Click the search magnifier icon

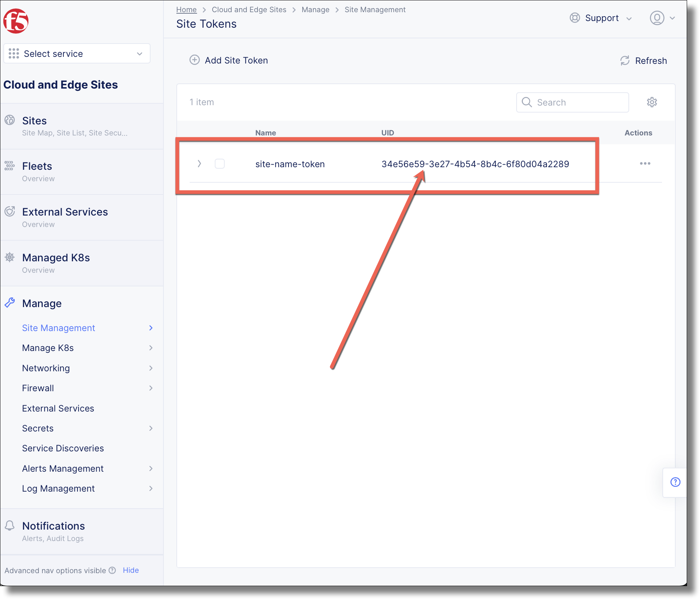point(527,102)
